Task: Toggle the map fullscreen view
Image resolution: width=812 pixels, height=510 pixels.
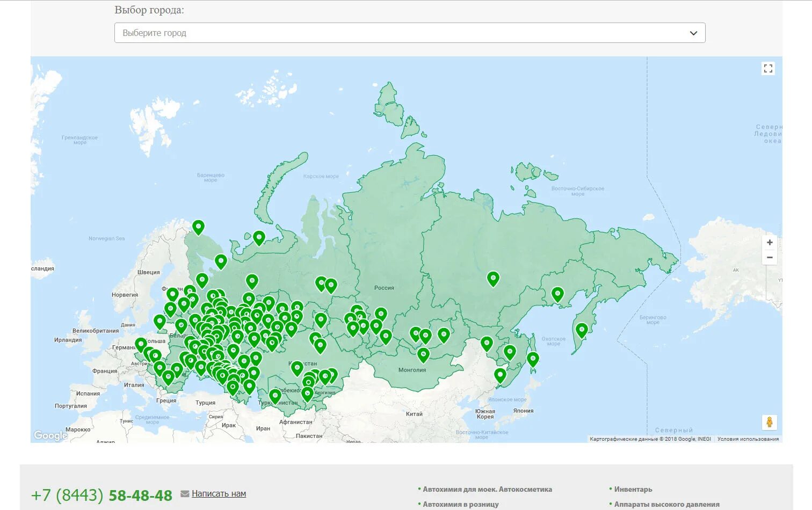Action: pos(768,68)
